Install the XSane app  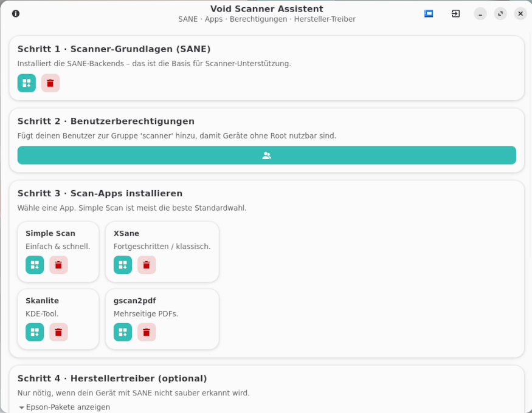pyautogui.click(x=123, y=265)
